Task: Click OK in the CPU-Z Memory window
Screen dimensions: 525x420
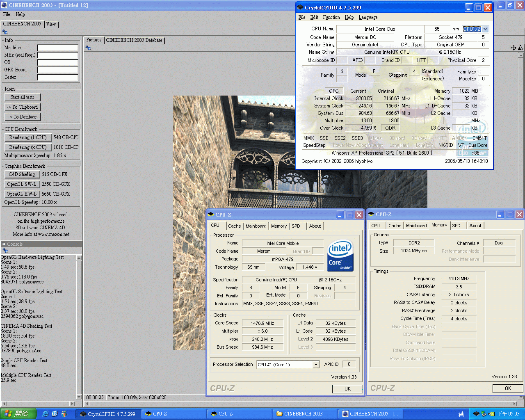Action: pyautogui.click(x=508, y=388)
